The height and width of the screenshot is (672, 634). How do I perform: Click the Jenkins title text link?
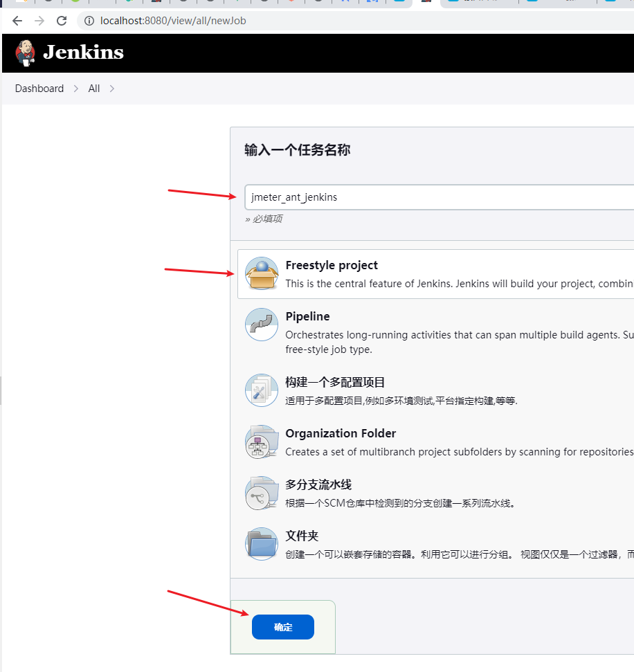click(83, 53)
